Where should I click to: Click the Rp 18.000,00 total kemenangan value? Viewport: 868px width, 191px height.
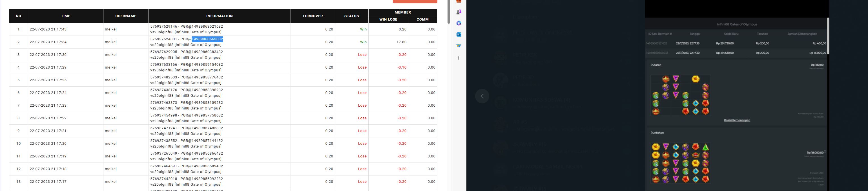pos(815,153)
